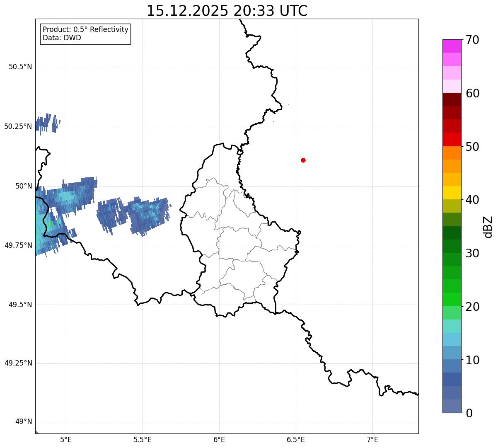The image size is (498, 448).
Task: Click the 6°E longitude label
Action: point(219,440)
